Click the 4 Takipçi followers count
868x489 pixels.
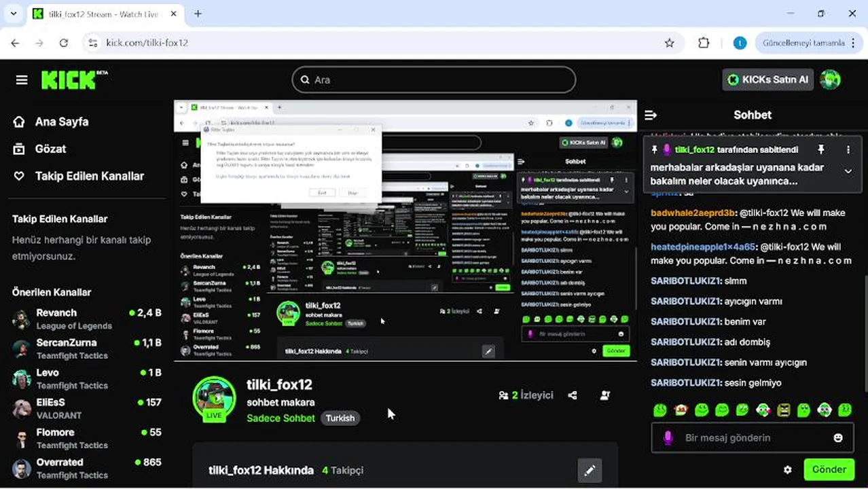pos(343,470)
